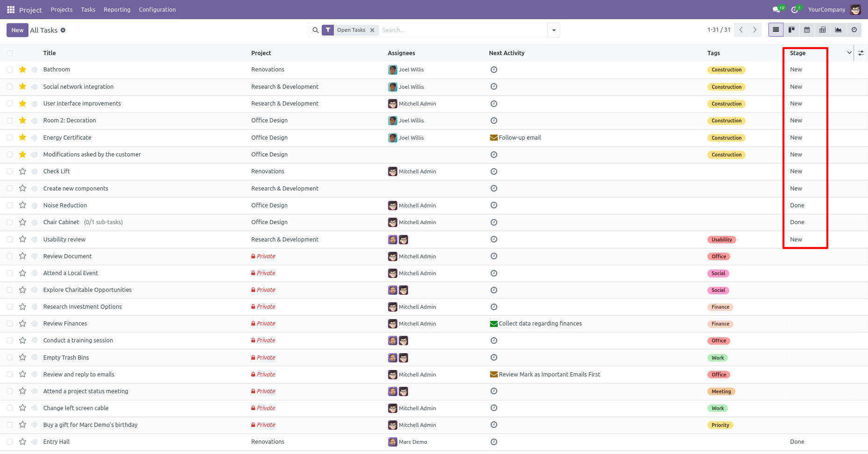The image size is (868, 454).
Task: Open Follow-up email activity on Energy Certificate
Action: coord(515,137)
